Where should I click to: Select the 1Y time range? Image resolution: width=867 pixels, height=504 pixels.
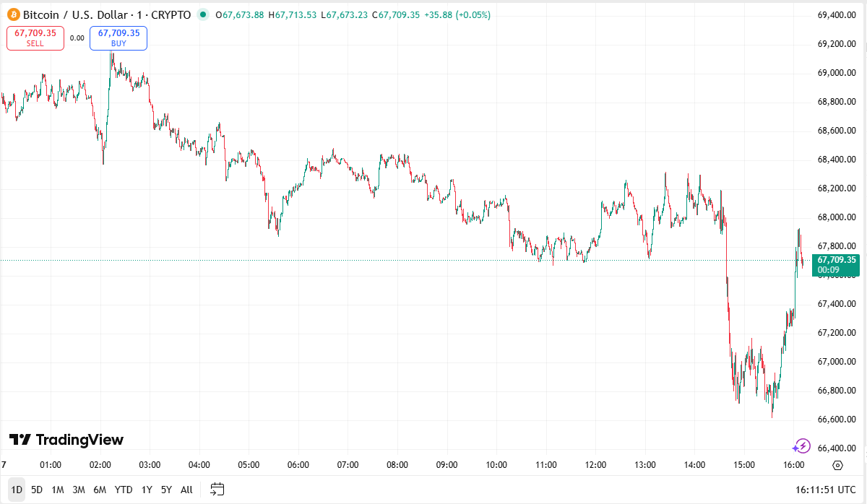pos(147,490)
